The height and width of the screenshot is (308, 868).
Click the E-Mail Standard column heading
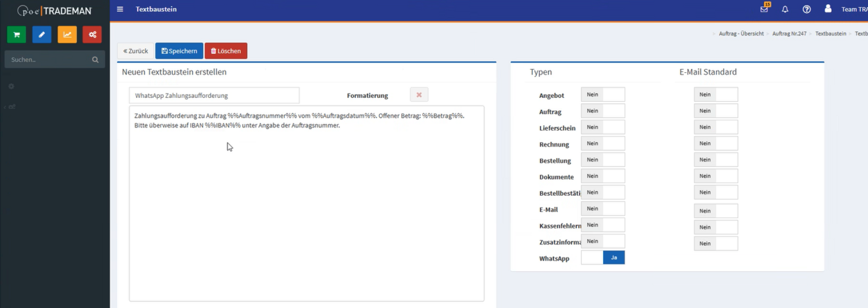(708, 72)
